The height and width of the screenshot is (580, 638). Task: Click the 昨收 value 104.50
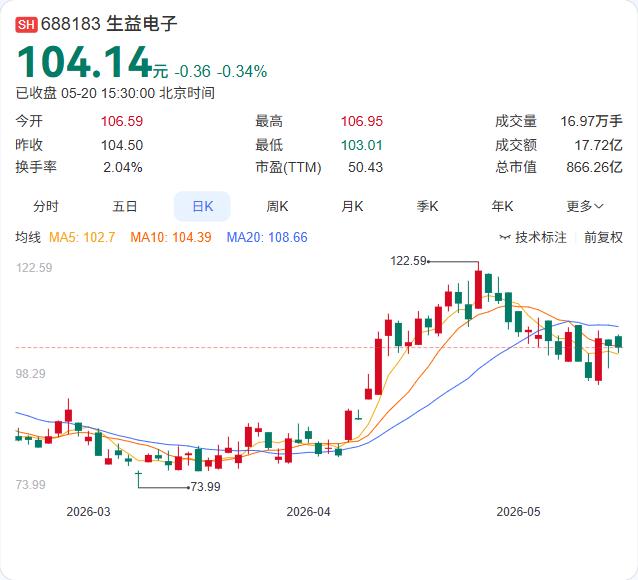coord(122,145)
